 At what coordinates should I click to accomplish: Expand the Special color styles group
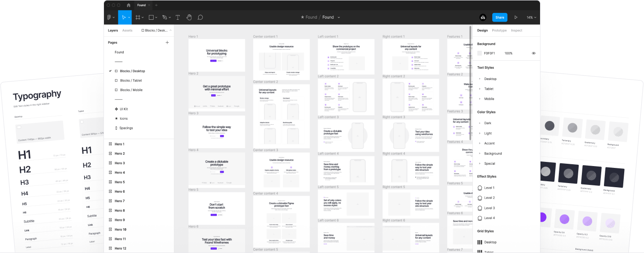pyautogui.click(x=480, y=163)
